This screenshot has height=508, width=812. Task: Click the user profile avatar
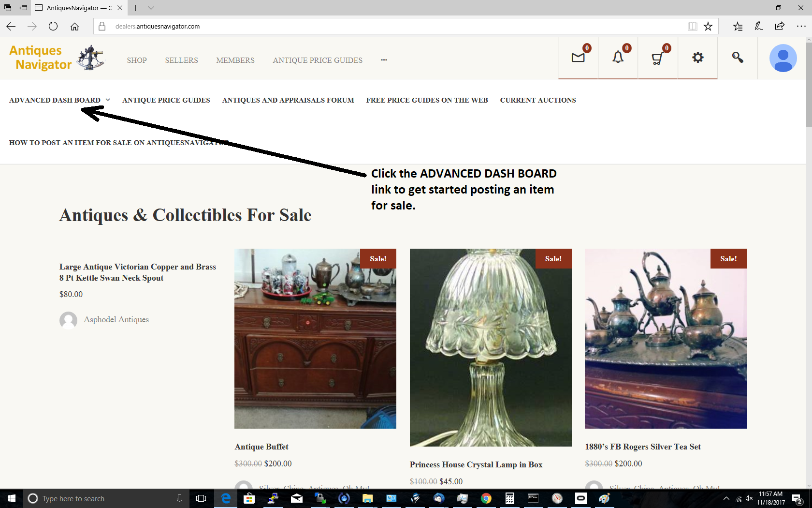[783, 58]
